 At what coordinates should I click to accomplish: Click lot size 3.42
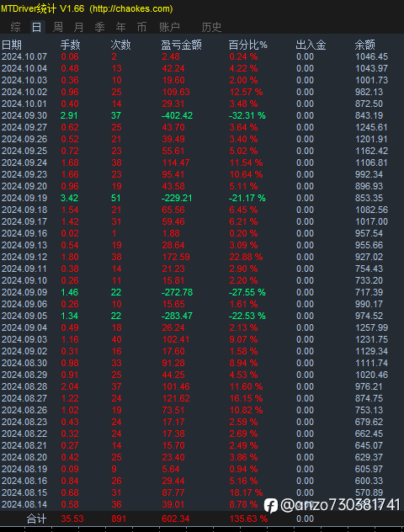click(x=70, y=198)
